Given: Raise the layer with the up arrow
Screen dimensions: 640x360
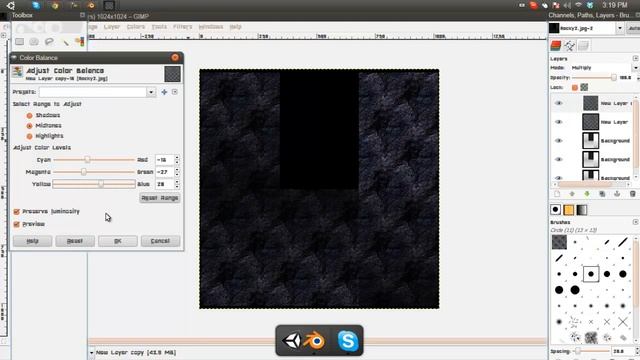Looking at the screenshot, I should point(572,194).
